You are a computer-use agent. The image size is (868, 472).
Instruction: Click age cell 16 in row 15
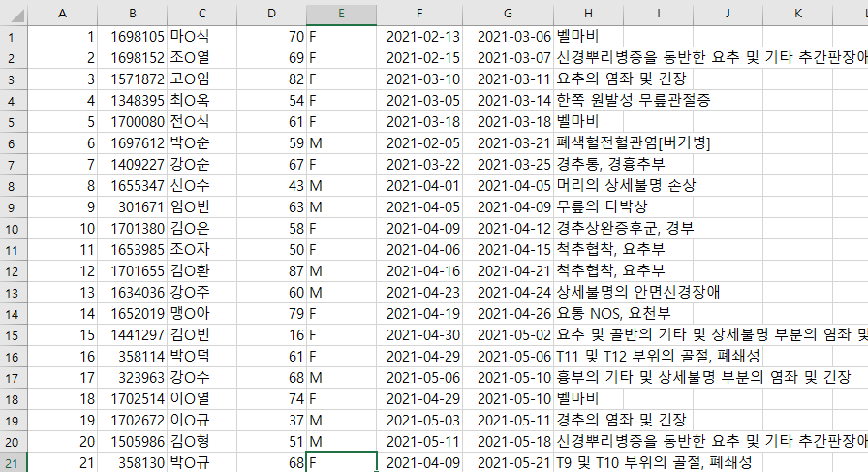(x=271, y=335)
